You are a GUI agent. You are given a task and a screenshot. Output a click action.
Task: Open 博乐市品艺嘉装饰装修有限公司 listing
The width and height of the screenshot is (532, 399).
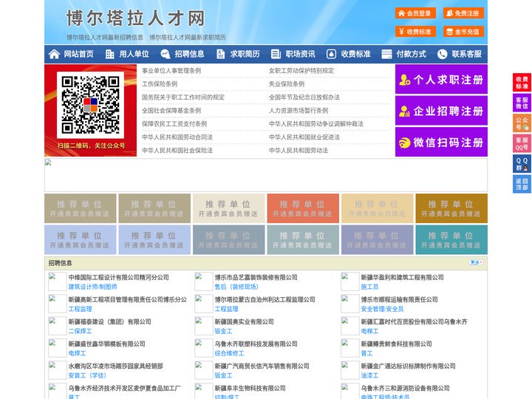(x=256, y=277)
